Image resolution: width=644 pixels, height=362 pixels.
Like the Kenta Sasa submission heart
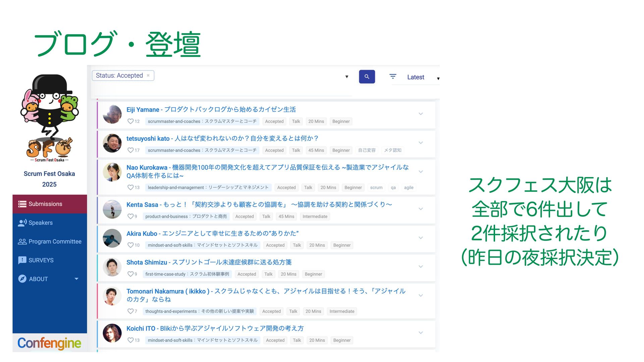pyautogui.click(x=130, y=216)
